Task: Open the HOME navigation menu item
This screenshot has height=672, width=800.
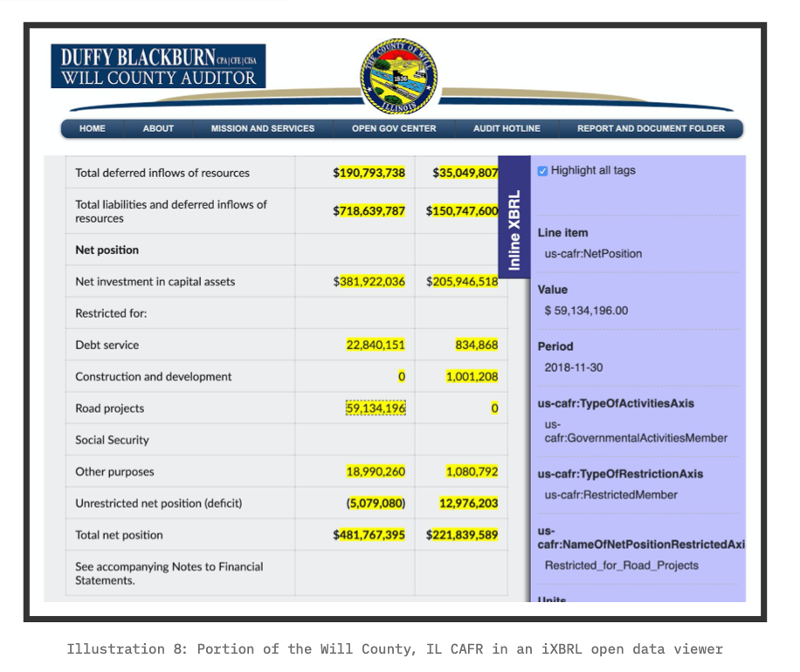Action: [x=91, y=128]
